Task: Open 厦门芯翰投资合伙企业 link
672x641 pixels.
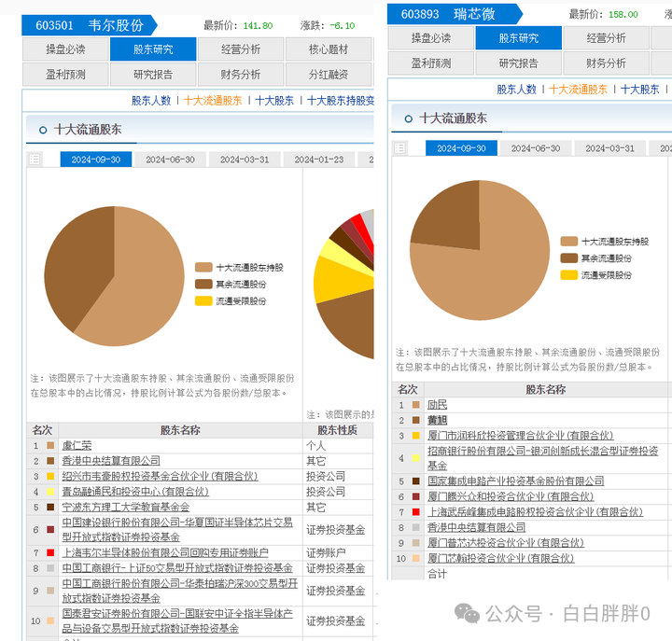Action: pyautogui.click(x=500, y=558)
